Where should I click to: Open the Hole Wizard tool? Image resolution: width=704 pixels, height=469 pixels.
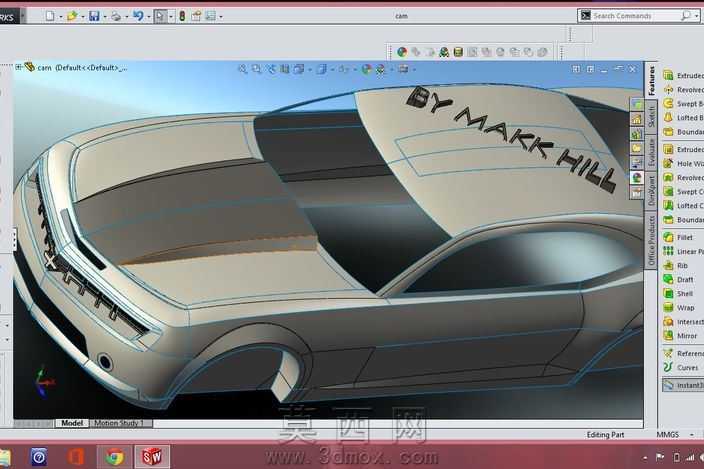coord(683,163)
